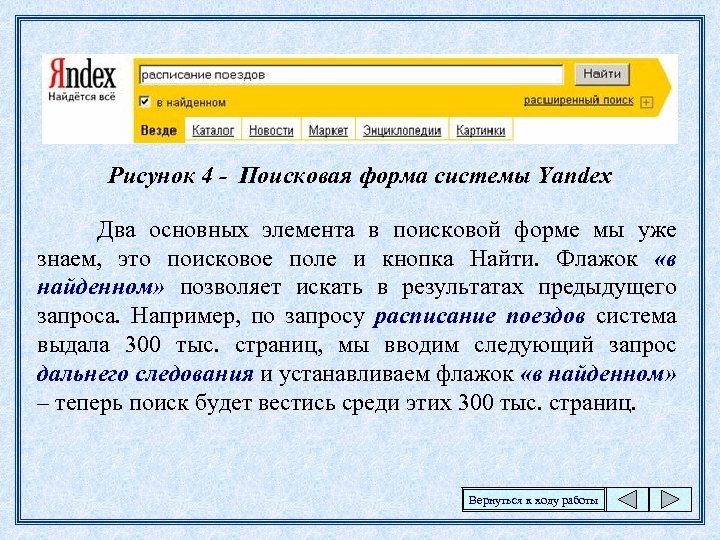The height and width of the screenshot is (540, 720).
Task: Advance to next slide with right arrow
Action: [x=670, y=500]
